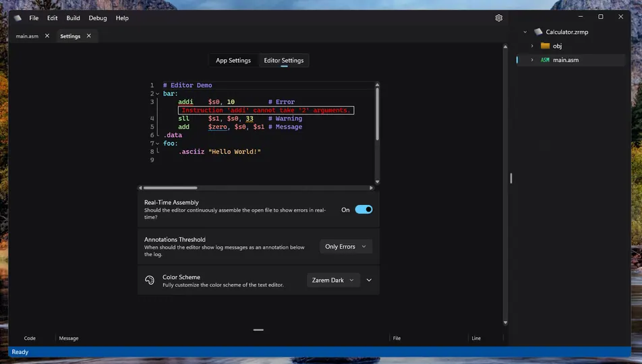Click the demo editor scroll right arrow

tap(372, 188)
